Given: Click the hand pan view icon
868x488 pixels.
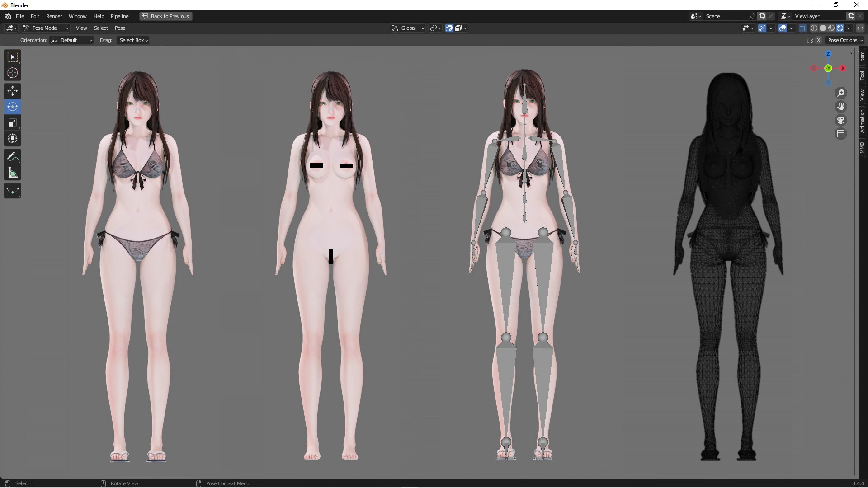Looking at the screenshot, I should point(841,107).
